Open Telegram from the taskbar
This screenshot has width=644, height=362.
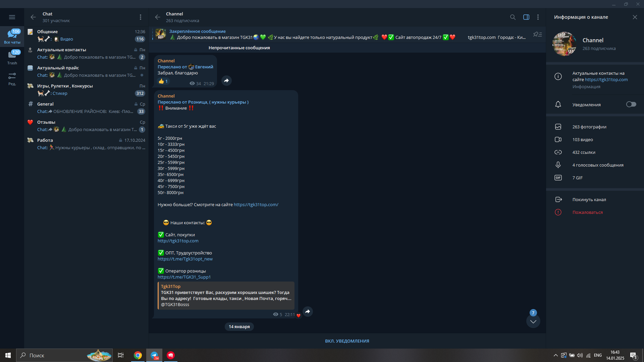point(154,355)
